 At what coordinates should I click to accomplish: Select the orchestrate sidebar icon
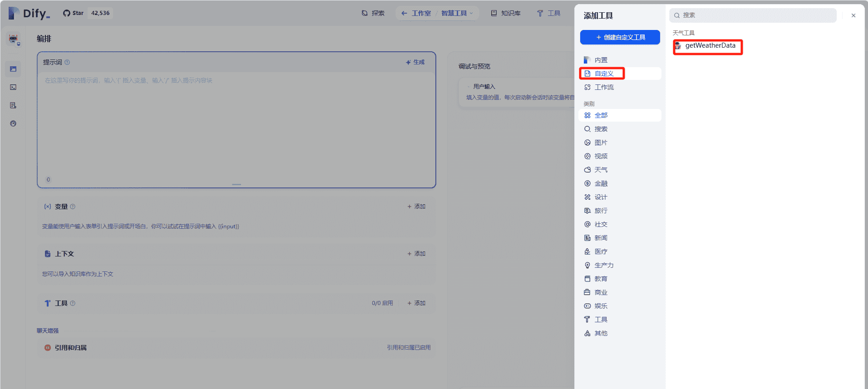13,69
